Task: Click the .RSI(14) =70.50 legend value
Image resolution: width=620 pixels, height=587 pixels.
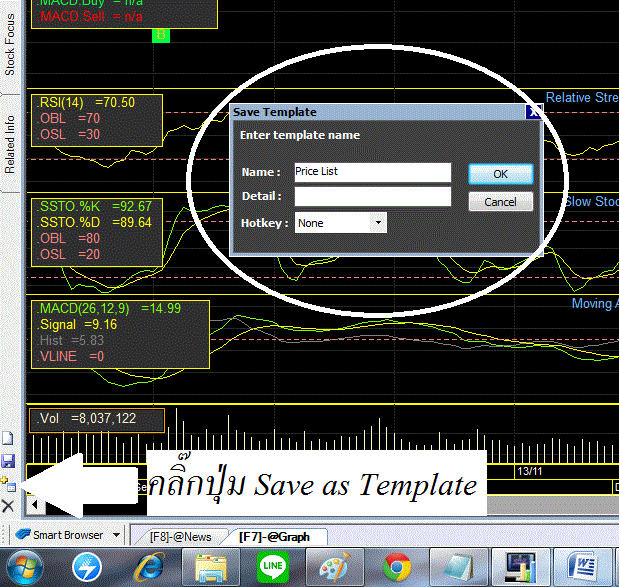Action: point(86,103)
